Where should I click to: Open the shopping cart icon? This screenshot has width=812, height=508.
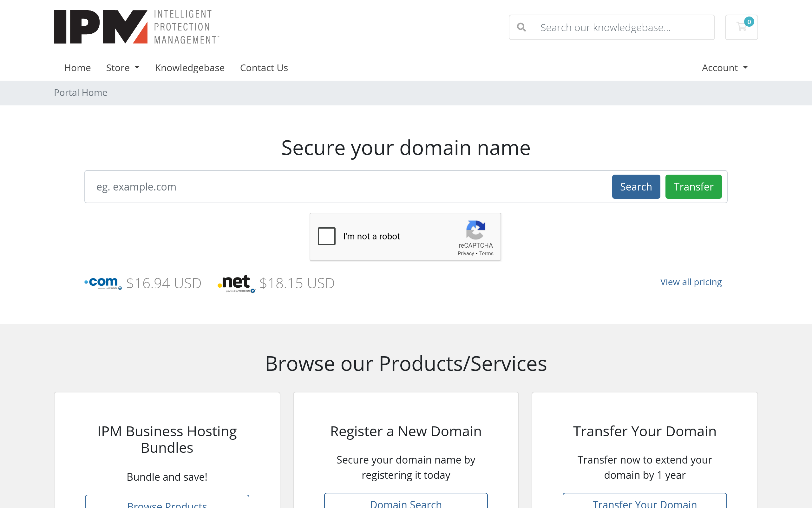pos(741,27)
